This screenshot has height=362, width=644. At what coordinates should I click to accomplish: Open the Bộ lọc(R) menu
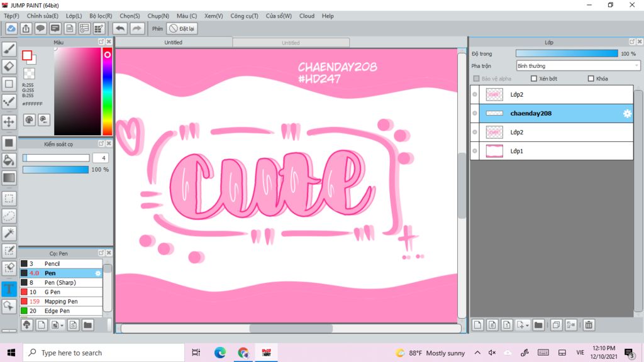(101, 16)
